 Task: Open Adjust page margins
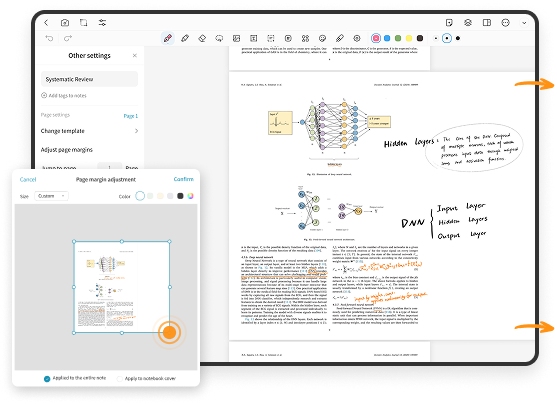66,150
